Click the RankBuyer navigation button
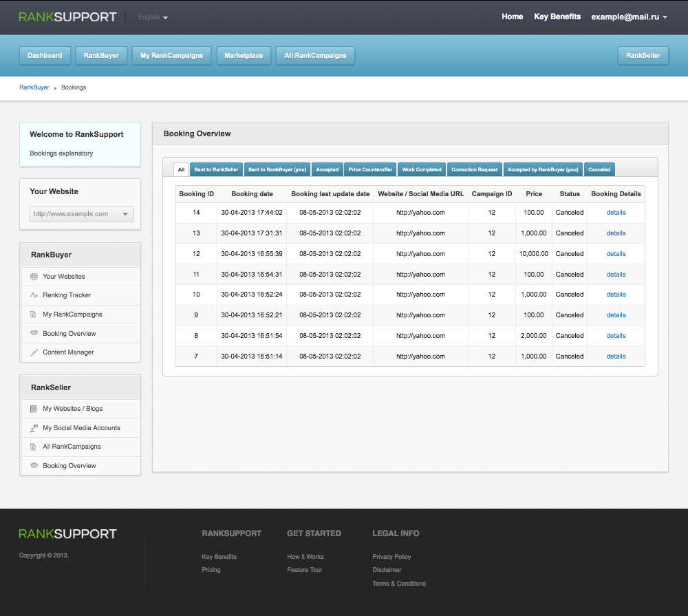The height and width of the screenshot is (616, 688). (x=101, y=56)
